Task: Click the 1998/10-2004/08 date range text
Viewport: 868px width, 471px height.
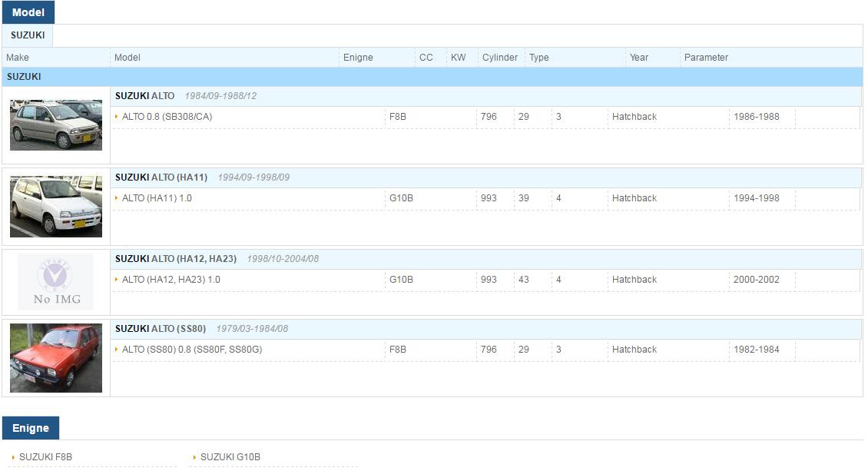Action: (283, 259)
